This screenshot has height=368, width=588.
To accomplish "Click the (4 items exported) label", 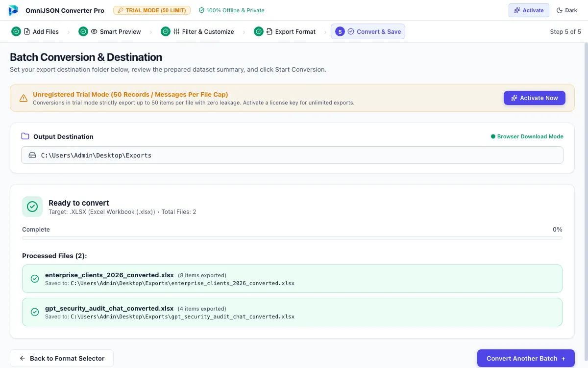I will click(x=202, y=309).
